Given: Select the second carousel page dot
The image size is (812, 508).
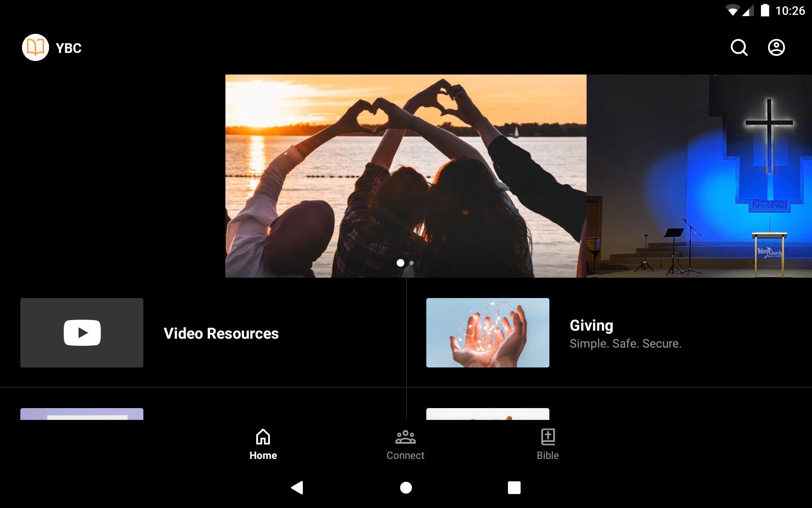Looking at the screenshot, I should 411,263.
